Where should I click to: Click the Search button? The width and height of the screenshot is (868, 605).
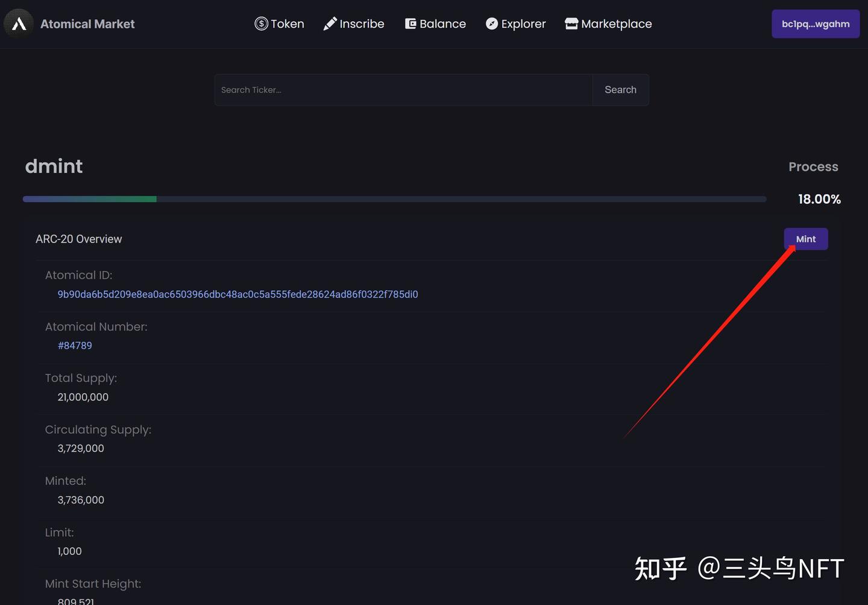coord(620,89)
